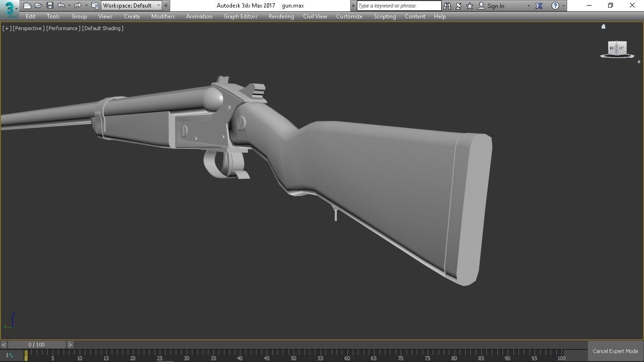The width and height of the screenshot is (644, 362).
Task: Expand the Redo history dropdown arrow
Action: 86,6
